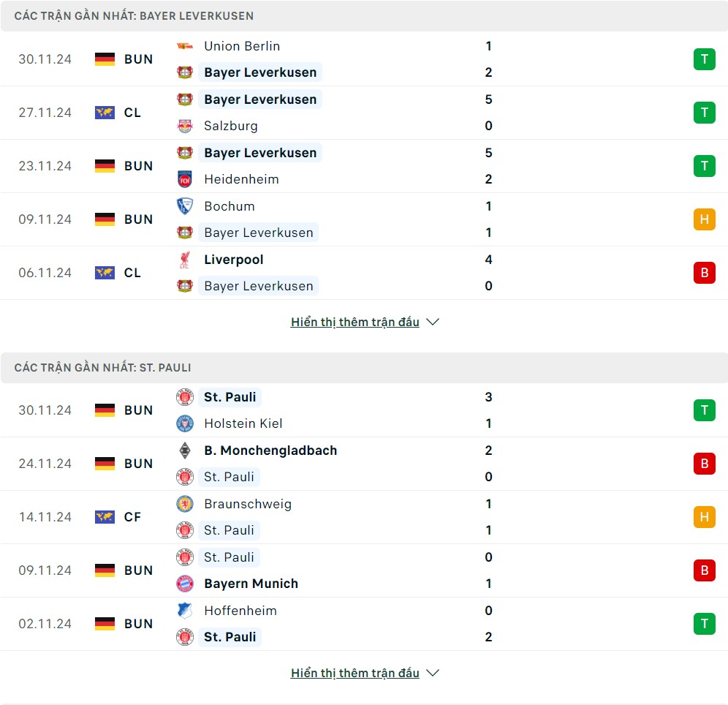Click the Holstein Kiel club logo
728x705 pixels.
184,423
